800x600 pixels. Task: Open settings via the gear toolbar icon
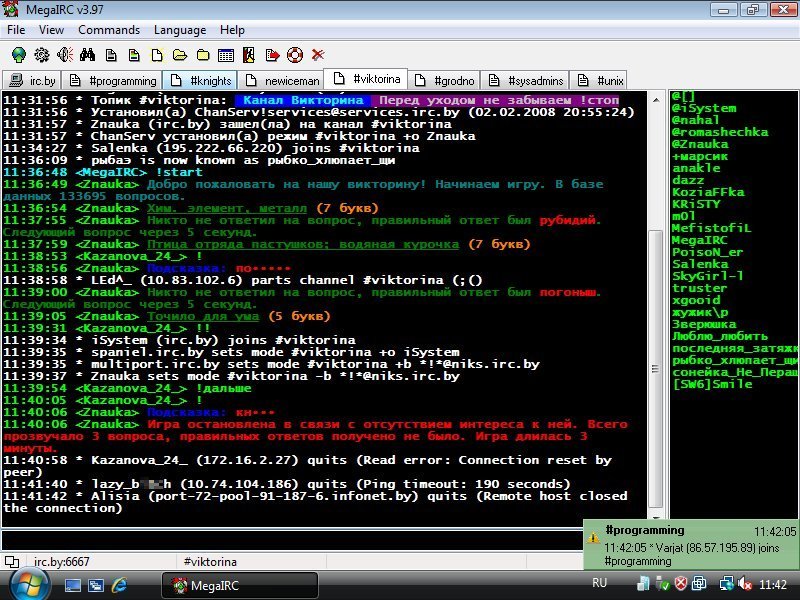tap(41, 55)
